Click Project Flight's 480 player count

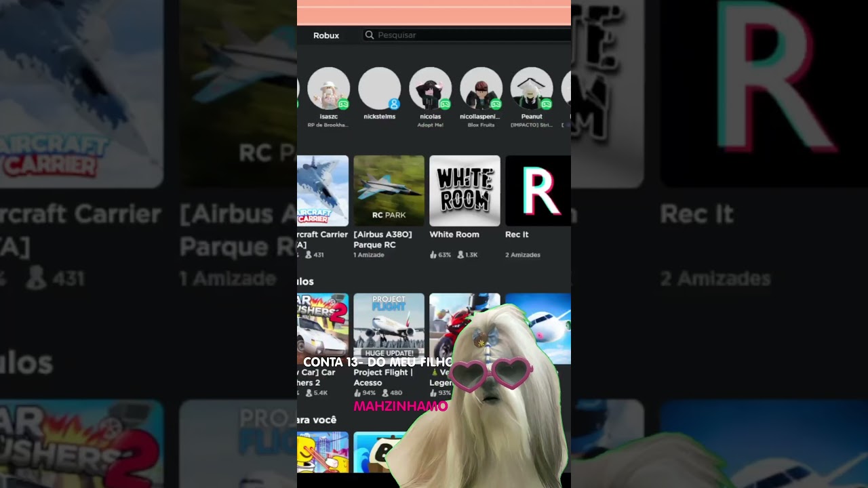point(393,393)
